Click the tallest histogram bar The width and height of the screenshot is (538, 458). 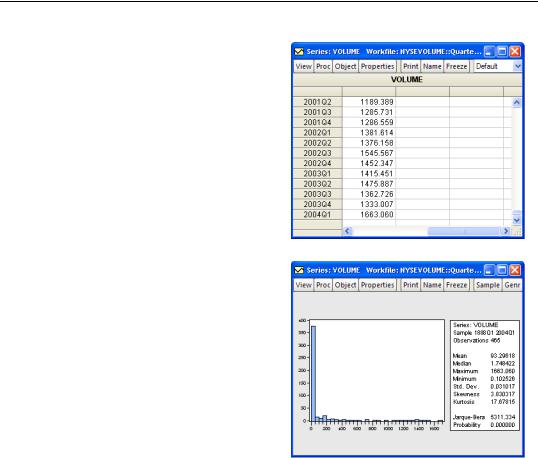tap(313, 373)
